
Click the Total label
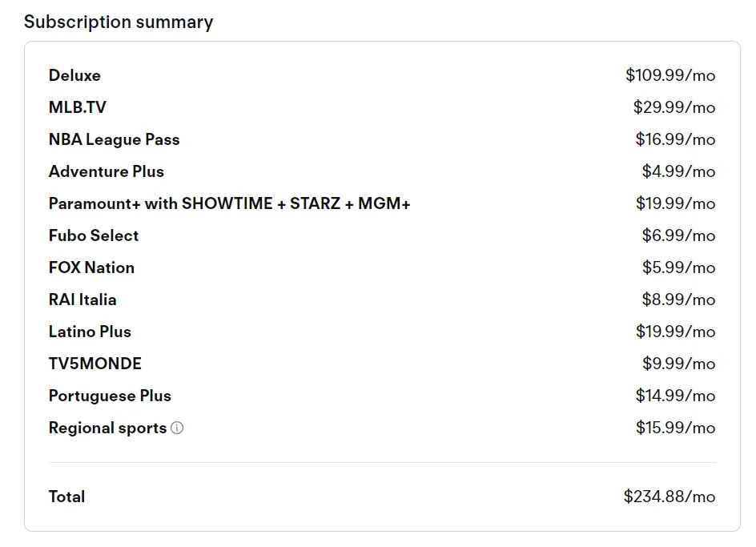(66, 497)
